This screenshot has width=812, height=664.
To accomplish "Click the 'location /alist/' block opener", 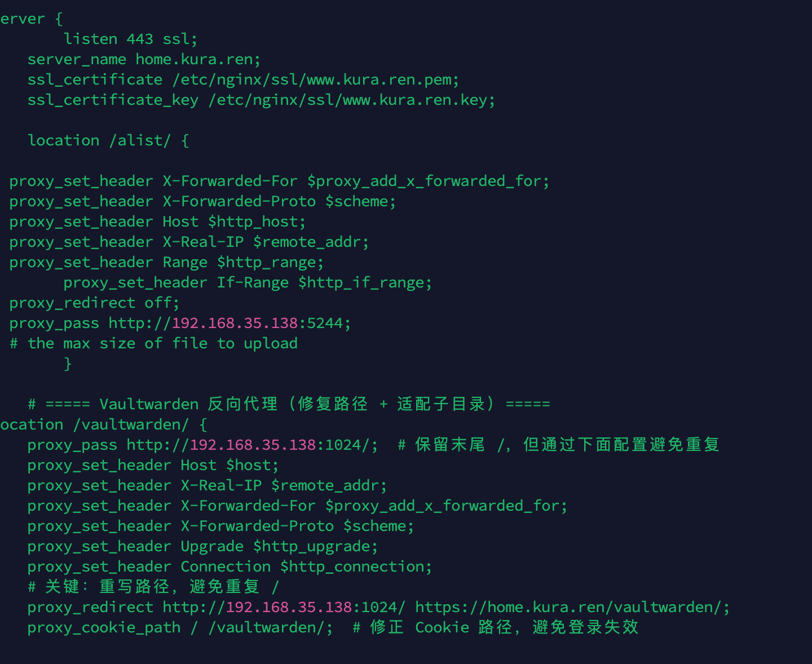I will pos(108,140).
